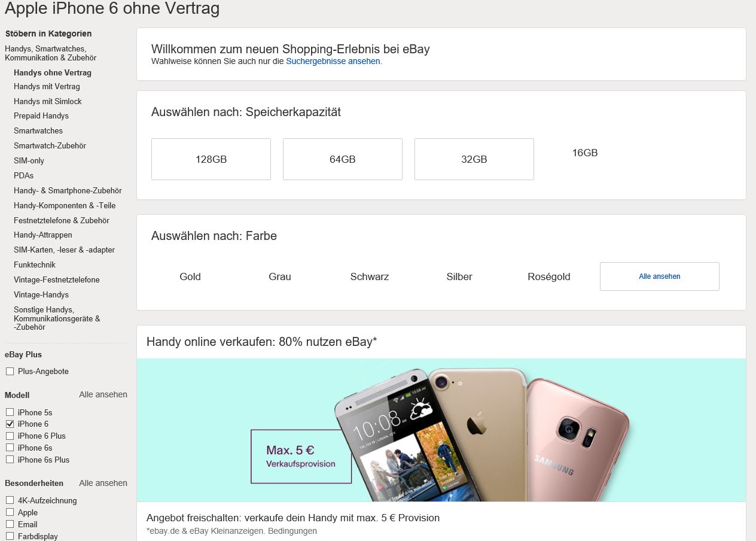Screen dimensions: 756x541
Task: Click the Max. 5 € Verkaufsprovision box
Action: pos(301,456)
